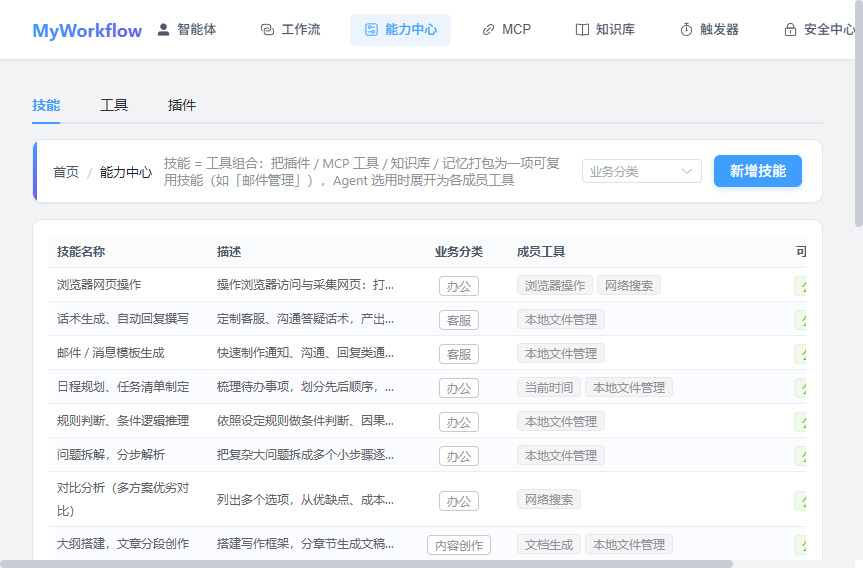Viewport: 863px width, 568px height.
Task: Click description 列出多个选项，从优缺点
Action: (x=305, y=500)
